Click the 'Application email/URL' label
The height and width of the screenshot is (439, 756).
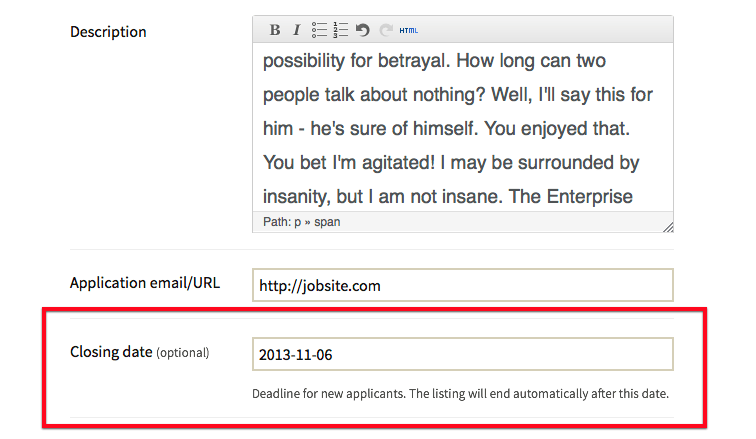(144, 283)
